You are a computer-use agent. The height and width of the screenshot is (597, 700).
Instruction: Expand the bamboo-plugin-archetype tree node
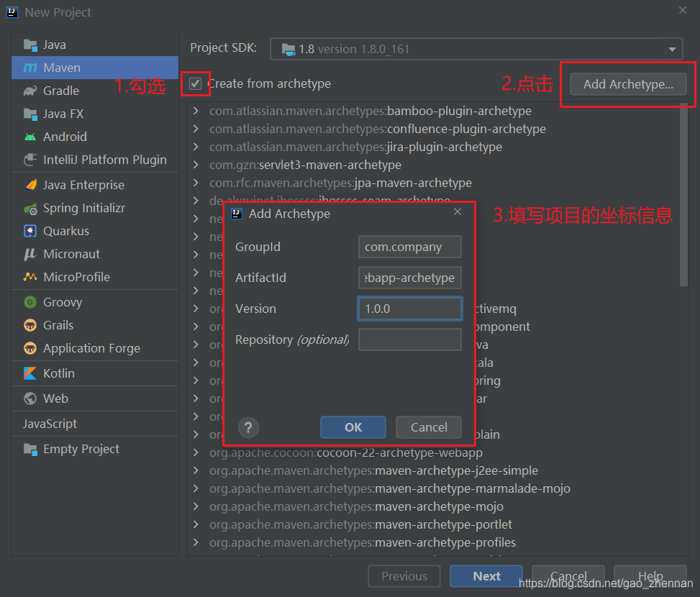click(x=196, y=111)
